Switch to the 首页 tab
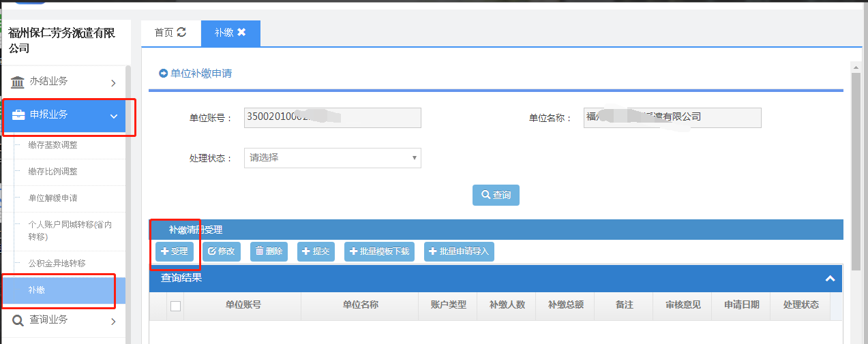Viewport: 868px width, 344px height. [x=170, y=32]
